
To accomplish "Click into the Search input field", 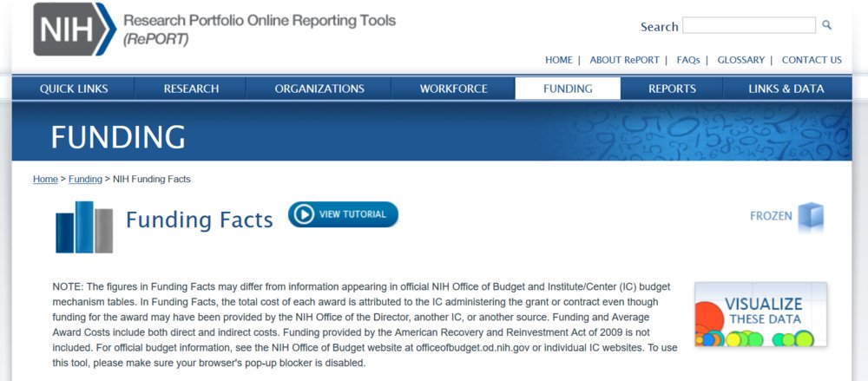I will [x=749, y=25].
